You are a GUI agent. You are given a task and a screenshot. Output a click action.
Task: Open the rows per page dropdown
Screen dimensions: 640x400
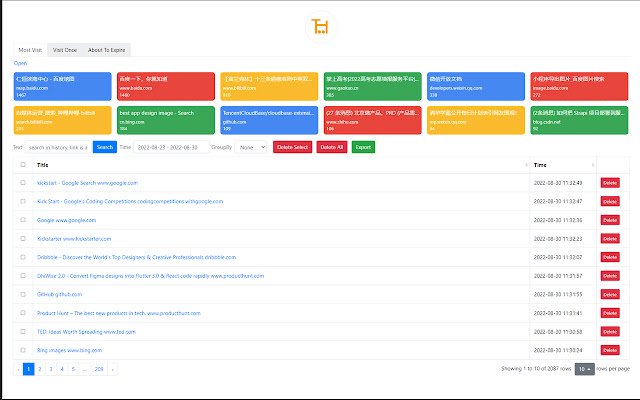click(x=584, y=369)
